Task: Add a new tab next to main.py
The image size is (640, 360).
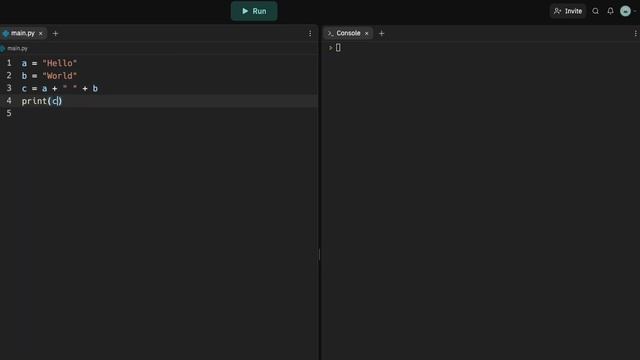Action: click(x=56, y=33)
